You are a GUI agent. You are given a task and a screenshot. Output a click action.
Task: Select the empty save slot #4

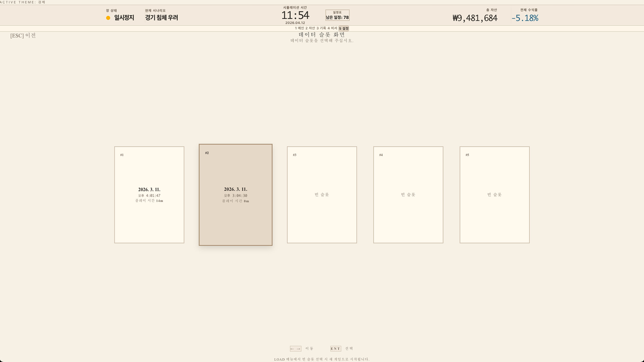tap(408, 195)
